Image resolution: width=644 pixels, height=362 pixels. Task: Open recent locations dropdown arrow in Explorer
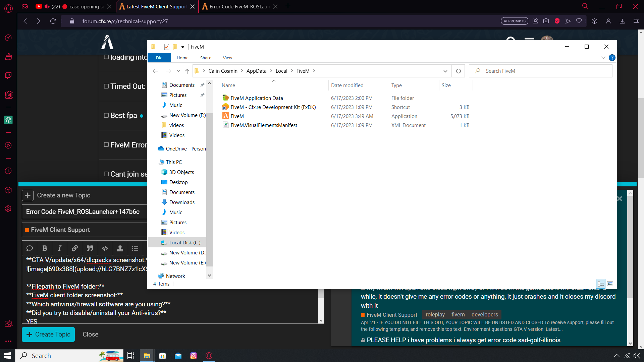[178, 71]
